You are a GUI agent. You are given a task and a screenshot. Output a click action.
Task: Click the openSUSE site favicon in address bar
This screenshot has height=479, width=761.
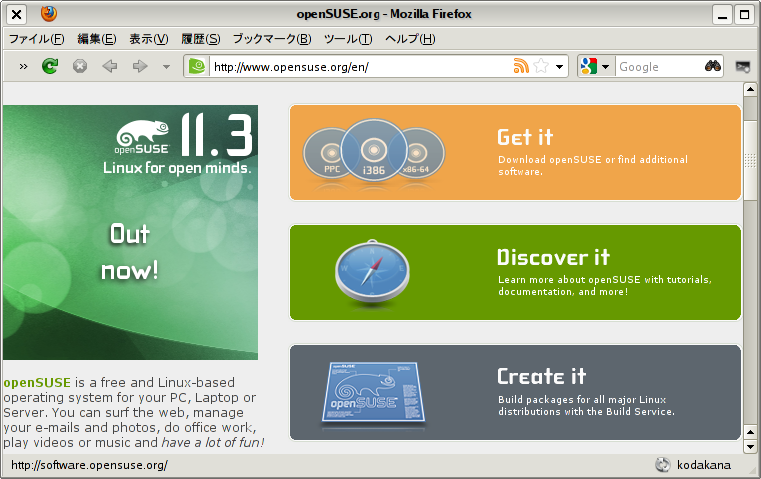coord(197,66)
